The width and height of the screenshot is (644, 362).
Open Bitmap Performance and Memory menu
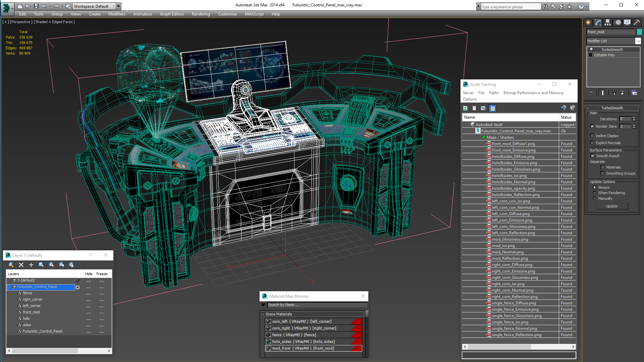[533, 93]
